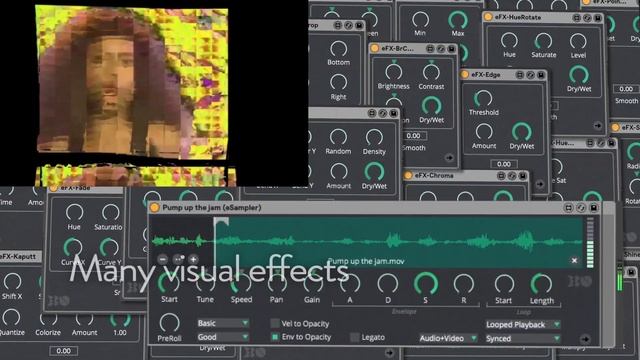Click the Random knob

(338, 137)
